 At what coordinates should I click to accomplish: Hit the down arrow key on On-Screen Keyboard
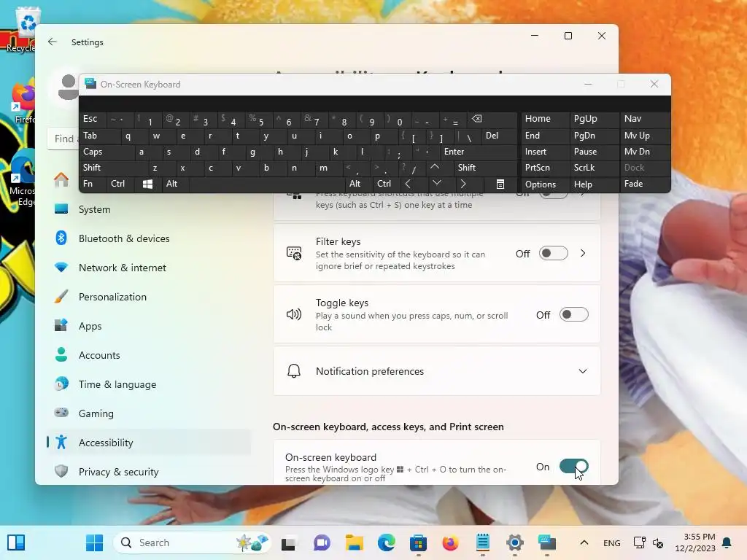[x=437, y=183]
